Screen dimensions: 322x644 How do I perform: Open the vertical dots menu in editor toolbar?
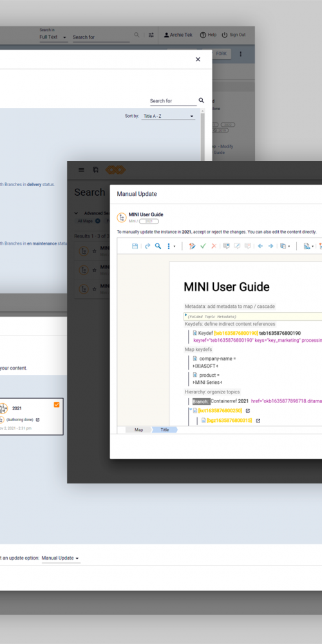(x=170, y=246)
